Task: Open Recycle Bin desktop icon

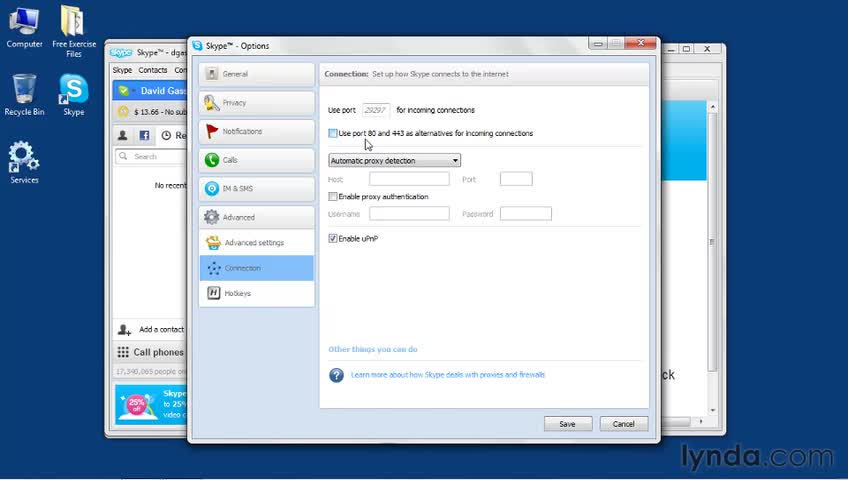Action: pyautogui.click(x=24, y=95)
